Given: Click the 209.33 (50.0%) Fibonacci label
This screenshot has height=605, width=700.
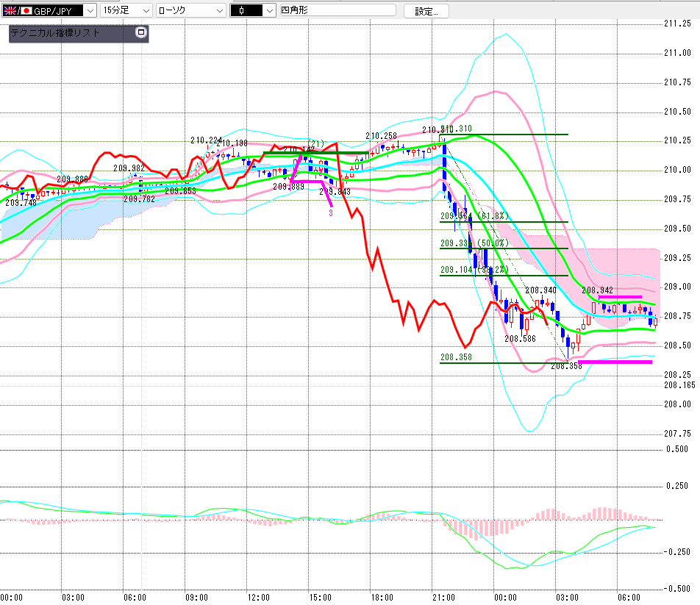Looking at the screenshot, I should click(474, 243).
